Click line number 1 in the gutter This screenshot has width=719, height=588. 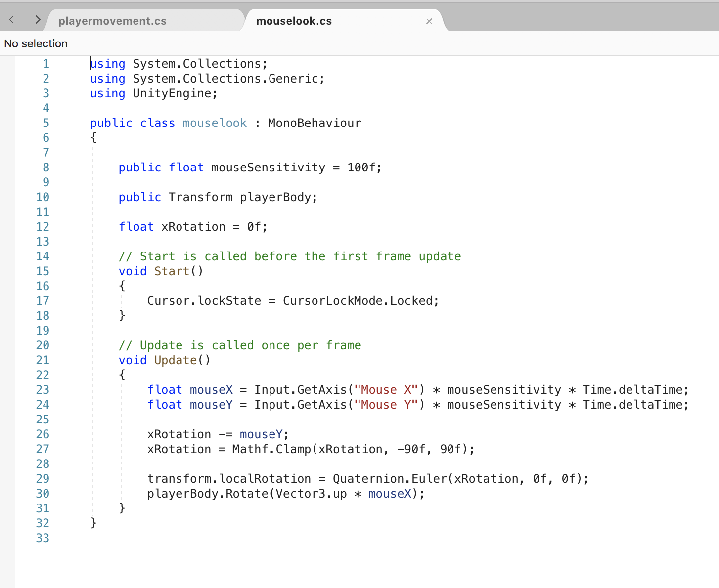click(46, 64)
